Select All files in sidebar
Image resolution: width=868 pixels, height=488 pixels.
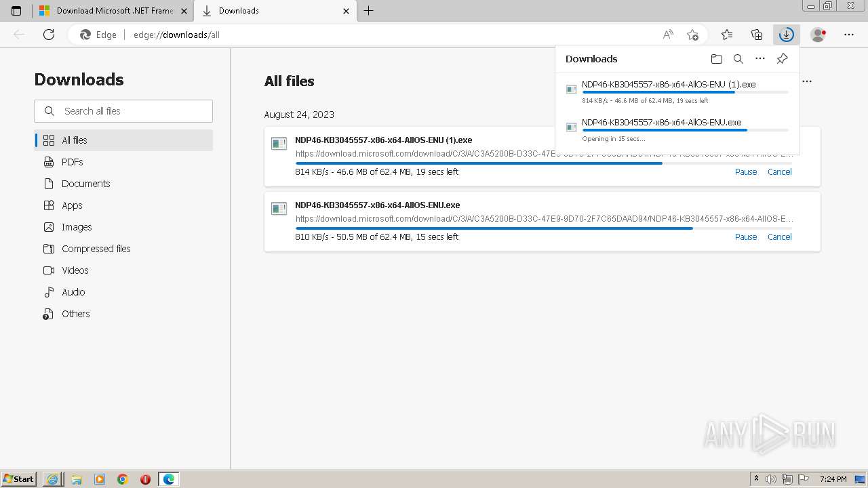[x=124, y=140]
